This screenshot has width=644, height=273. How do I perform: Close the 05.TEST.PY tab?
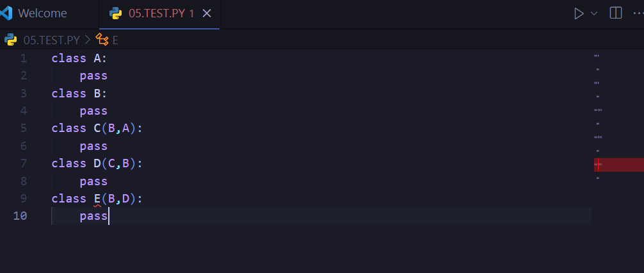pos(207,13)
